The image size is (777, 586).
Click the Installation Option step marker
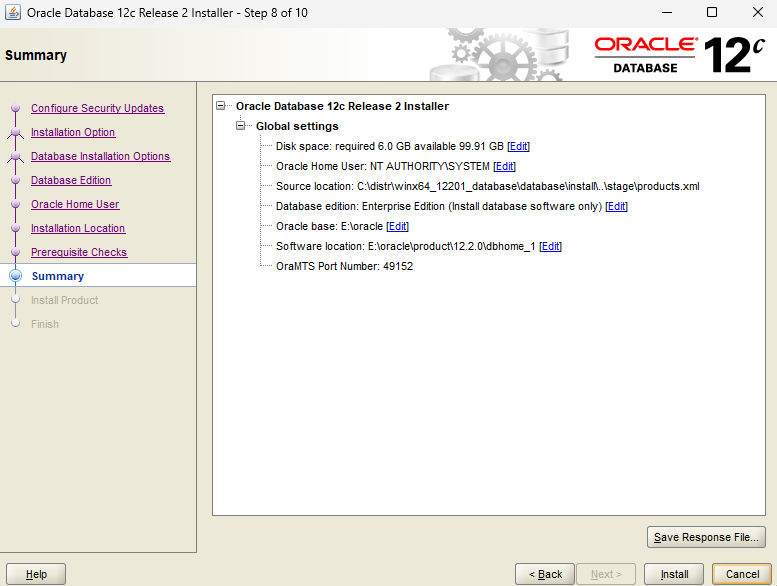point(16,132)
